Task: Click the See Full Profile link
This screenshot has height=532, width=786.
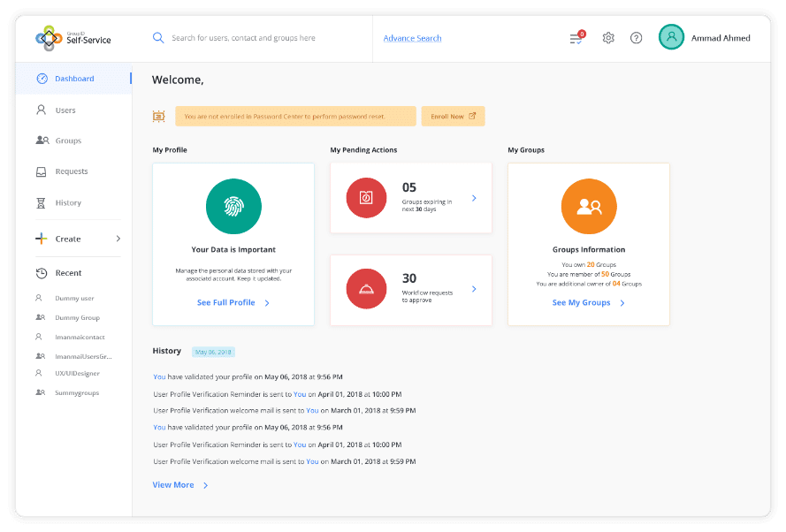Action: (x=233, y=302)
